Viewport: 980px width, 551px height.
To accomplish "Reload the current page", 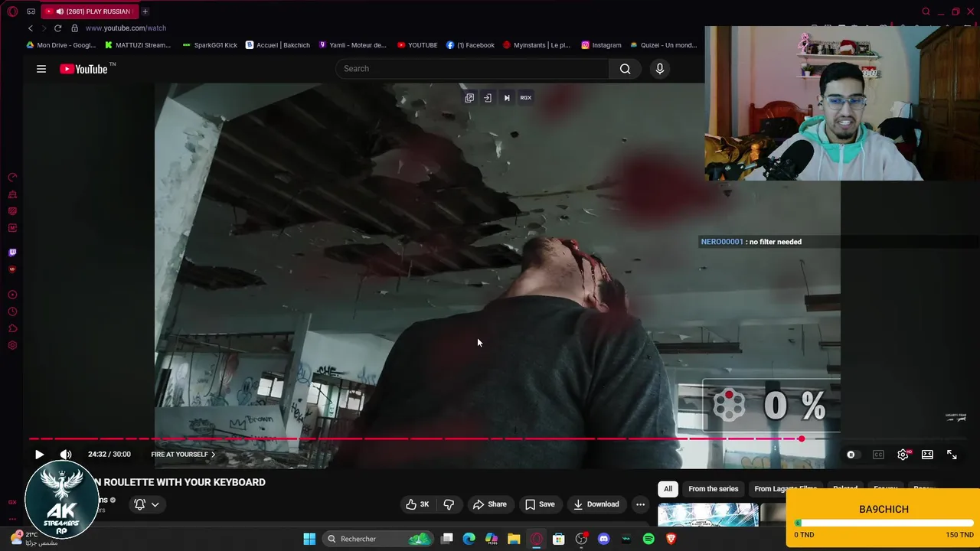I will pos(57,28).
